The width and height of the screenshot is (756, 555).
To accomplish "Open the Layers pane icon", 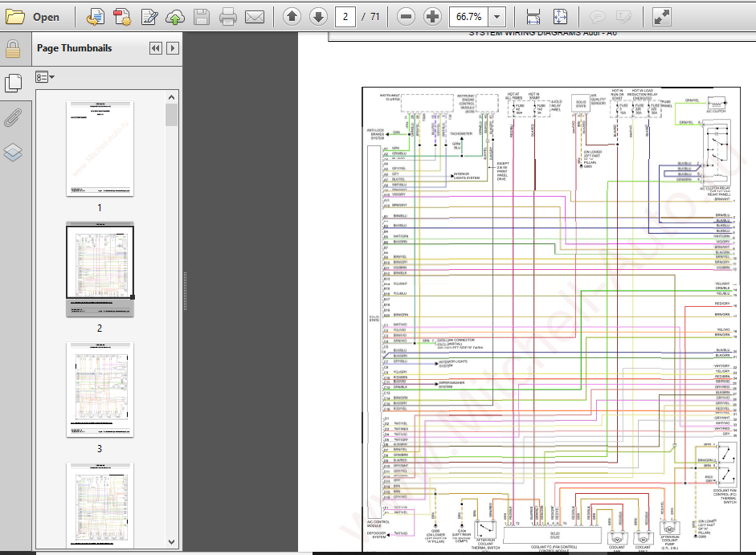I will [x=13, y=153].
